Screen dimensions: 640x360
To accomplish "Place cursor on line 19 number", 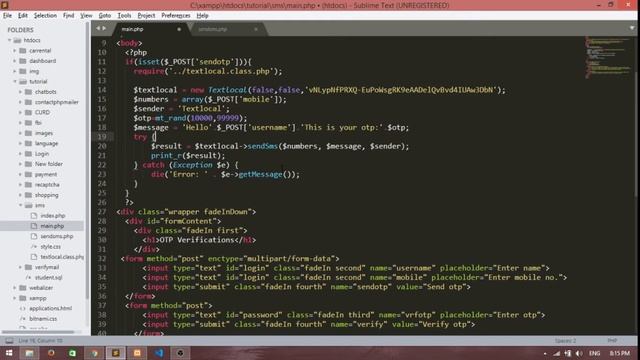I will (x=102, y=137).
